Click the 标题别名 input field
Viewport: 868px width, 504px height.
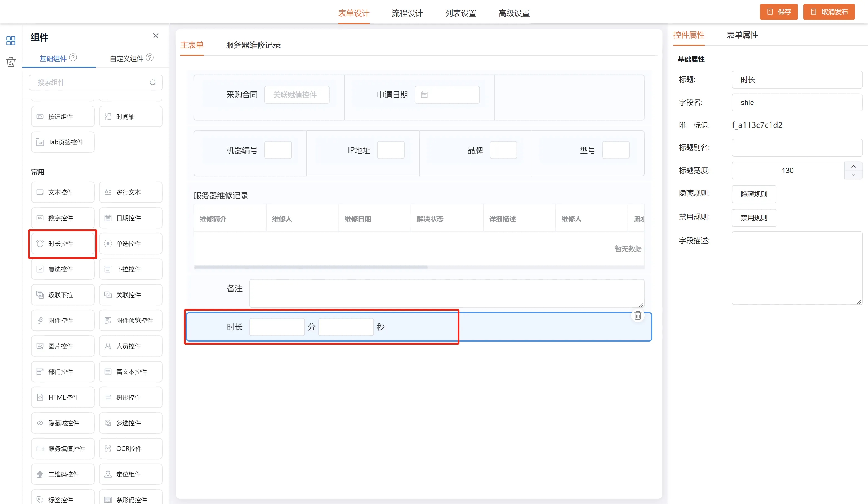pyautogui.click(x=796, y=148)
